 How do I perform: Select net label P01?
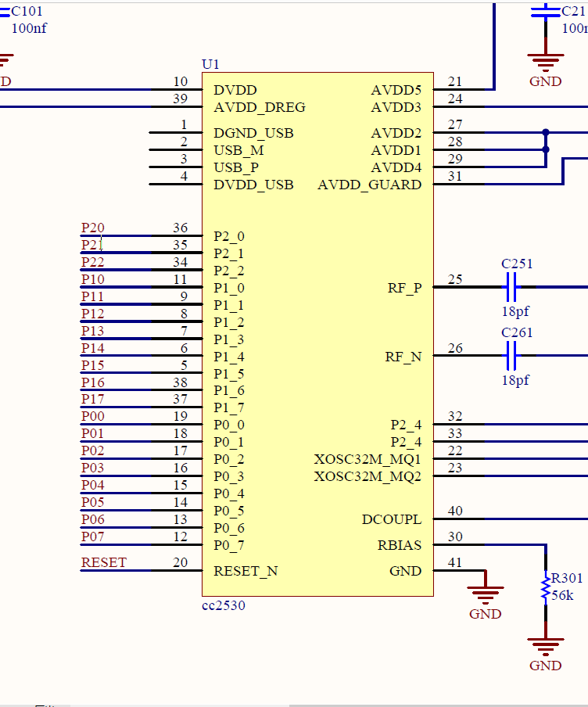[93, 433]
